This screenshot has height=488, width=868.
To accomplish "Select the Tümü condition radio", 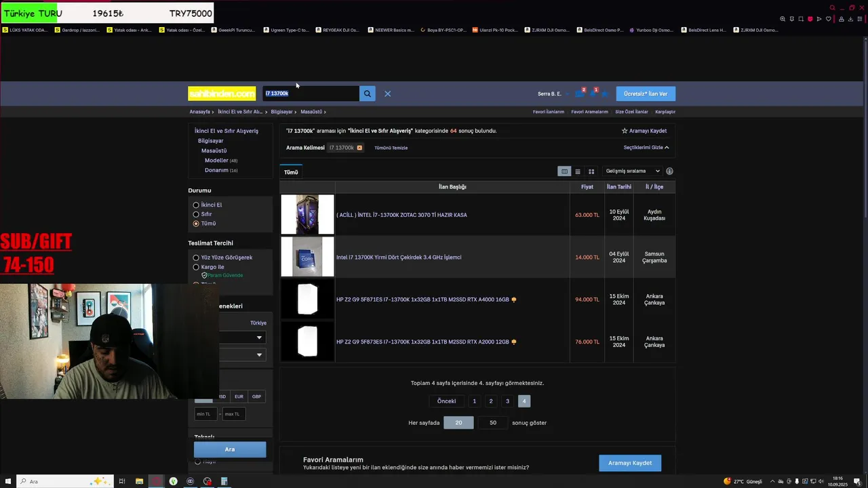I will tap(196, 224).
